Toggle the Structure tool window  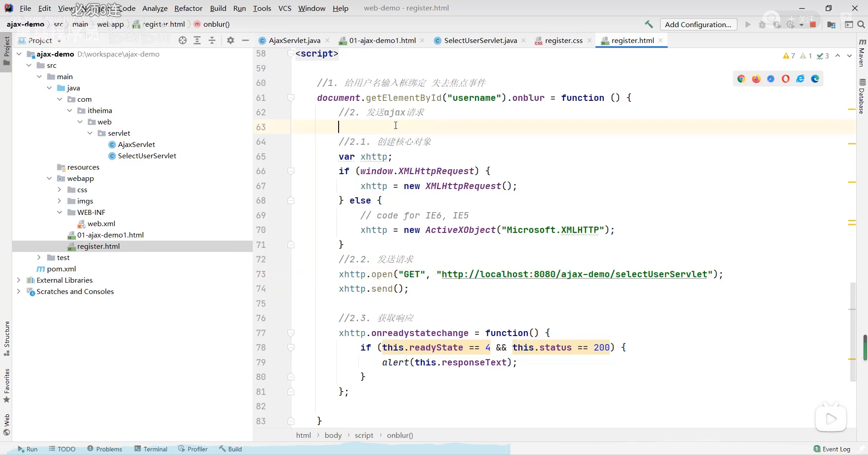coord(7,338)
